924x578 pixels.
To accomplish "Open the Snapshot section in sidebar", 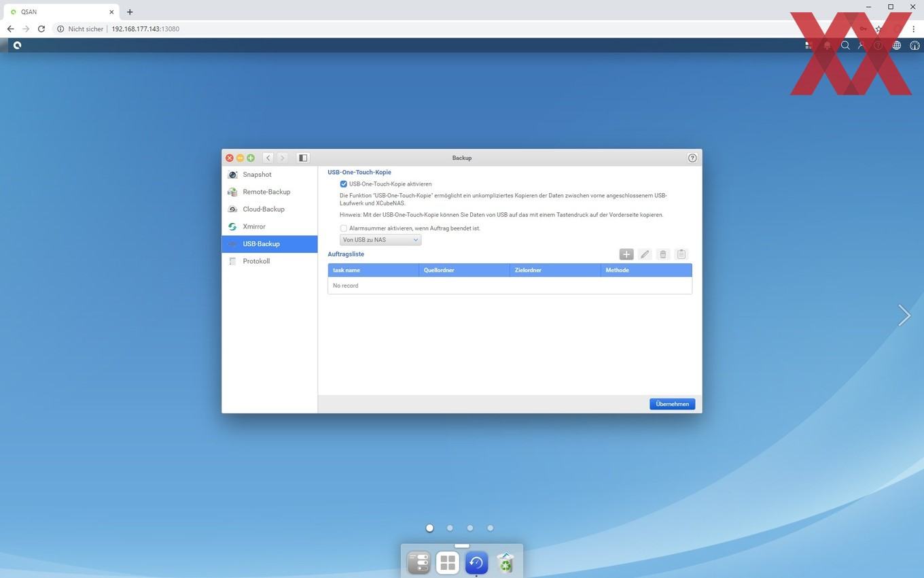I will pyautogui.click(x=269, y=175).
